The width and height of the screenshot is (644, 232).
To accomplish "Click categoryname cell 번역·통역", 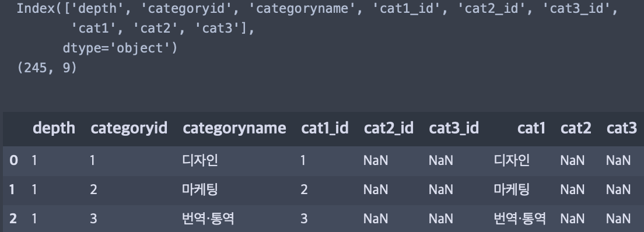I will click(208, 219).
